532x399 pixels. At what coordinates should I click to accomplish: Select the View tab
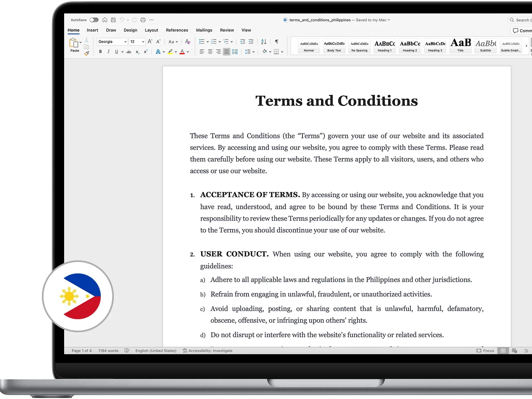[246, 30]
